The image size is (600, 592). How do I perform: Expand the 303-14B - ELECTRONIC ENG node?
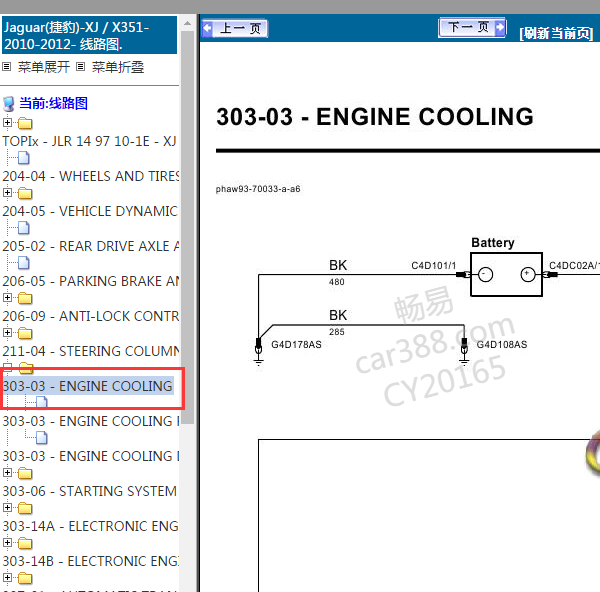tap(7, 543)
